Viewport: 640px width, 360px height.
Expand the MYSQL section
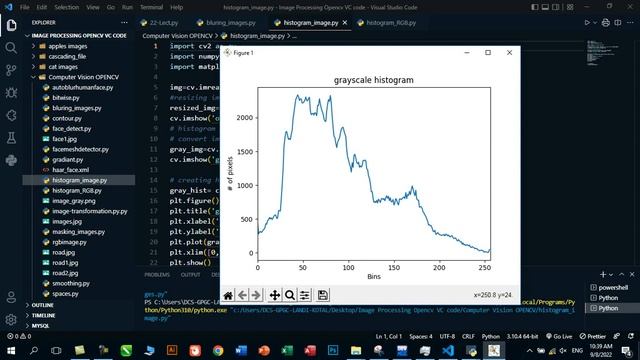pos(40,326)
